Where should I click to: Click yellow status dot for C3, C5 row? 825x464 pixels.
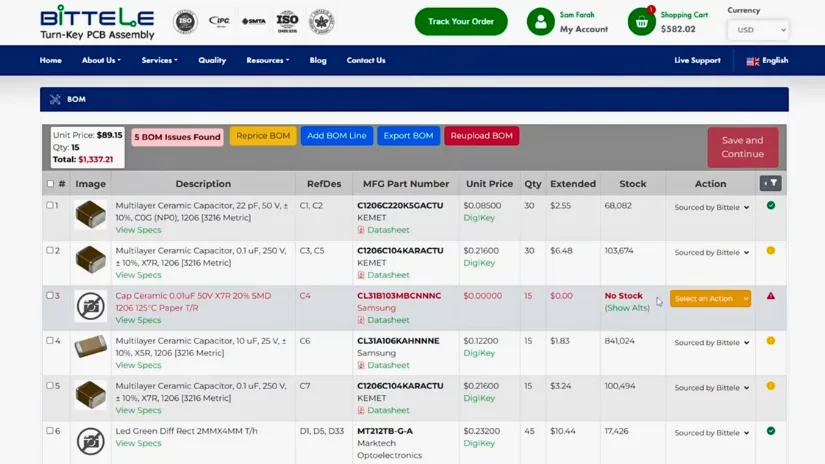pyautogui.click(x=771, y=250)
